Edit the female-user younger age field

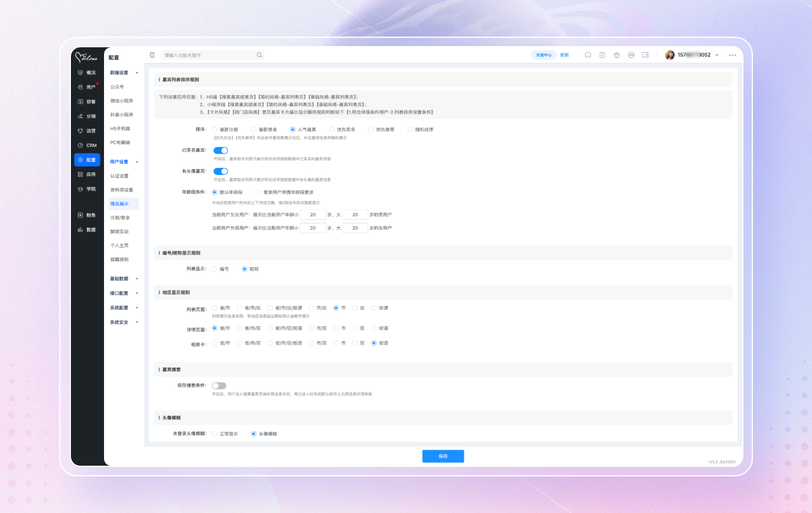(313, 215)
